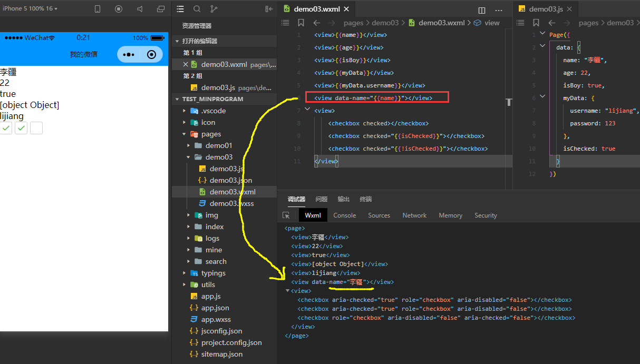Mute simulator sound with speaker icon
This screenshot has height=364, width=640.
tap(140, 9)
